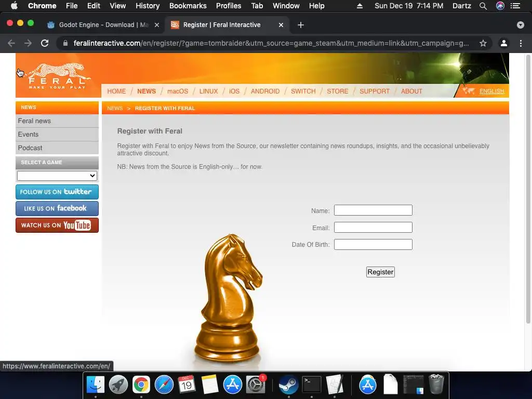The width and height of the screenshot is (532, 399).
Task: Open Events in the sidebar
Action: (57, 135)
